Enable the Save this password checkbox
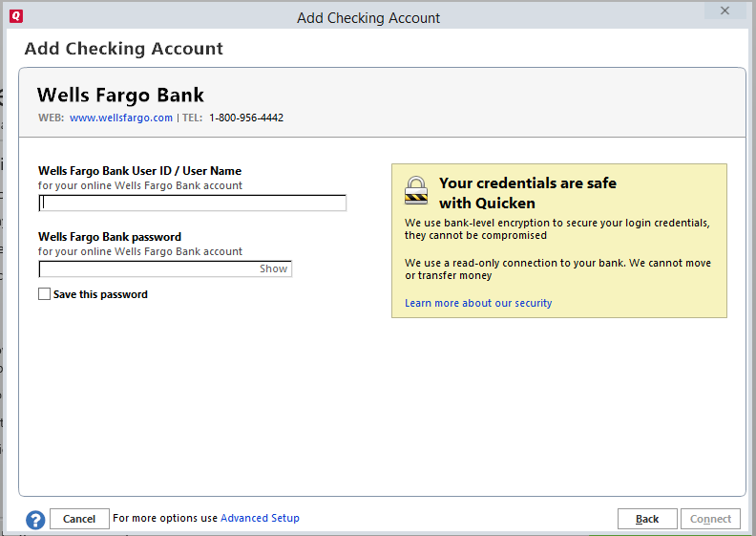 [44, 294]
